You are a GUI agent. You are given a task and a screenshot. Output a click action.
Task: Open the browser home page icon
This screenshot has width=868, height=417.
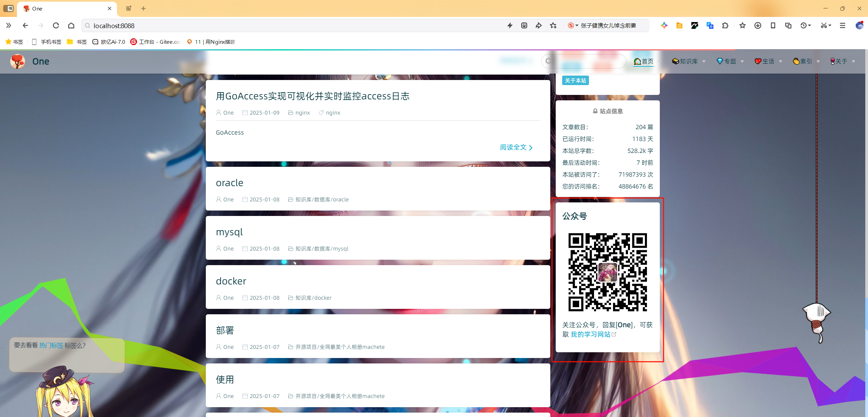[71, 25]
